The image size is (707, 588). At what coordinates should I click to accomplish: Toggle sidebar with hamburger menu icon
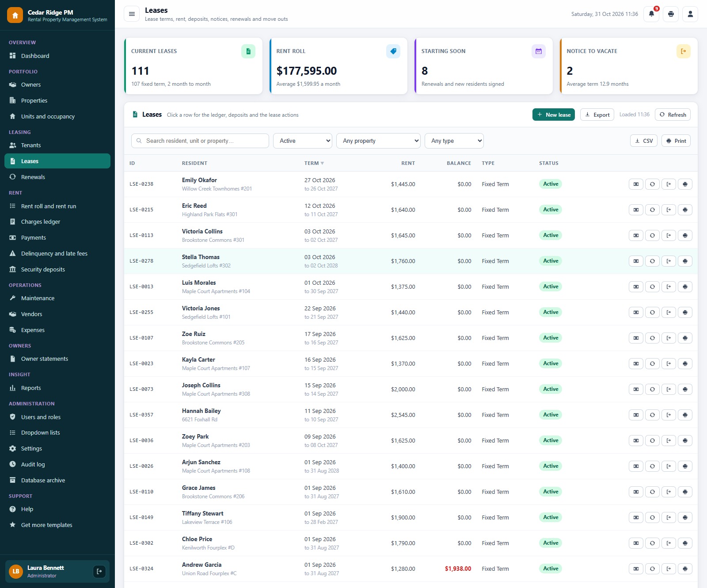coord(132,14)
